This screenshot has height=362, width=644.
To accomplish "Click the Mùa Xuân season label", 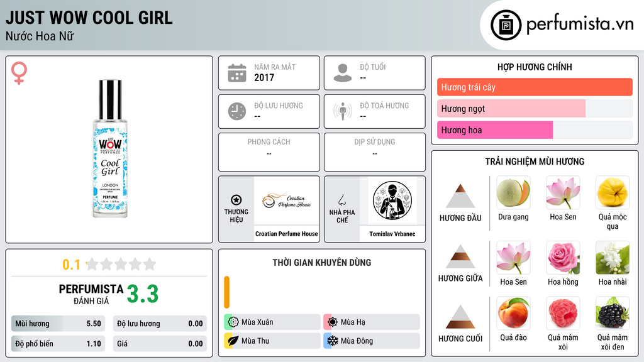I will pos(257,322).
